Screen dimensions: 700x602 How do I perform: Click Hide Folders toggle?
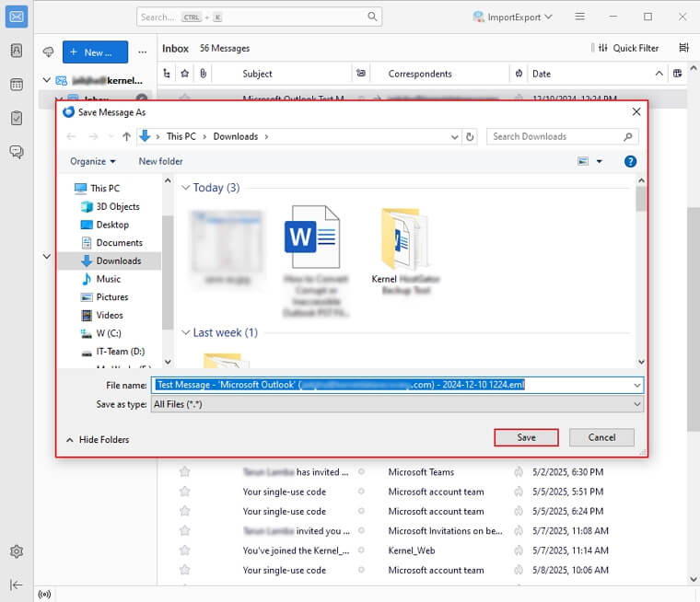pyautogui.click(x=98, y=440)
